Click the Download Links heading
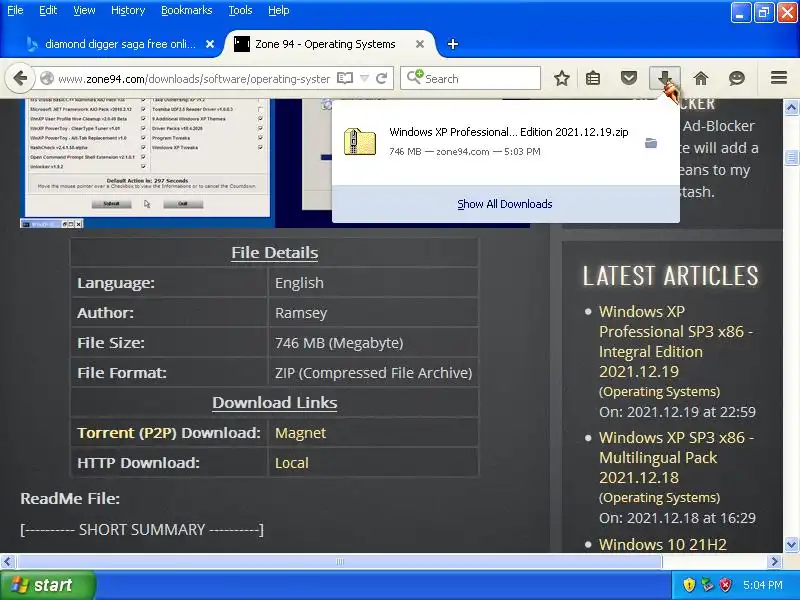The height and width of the screenshot is (600, 800). [274, 403]
